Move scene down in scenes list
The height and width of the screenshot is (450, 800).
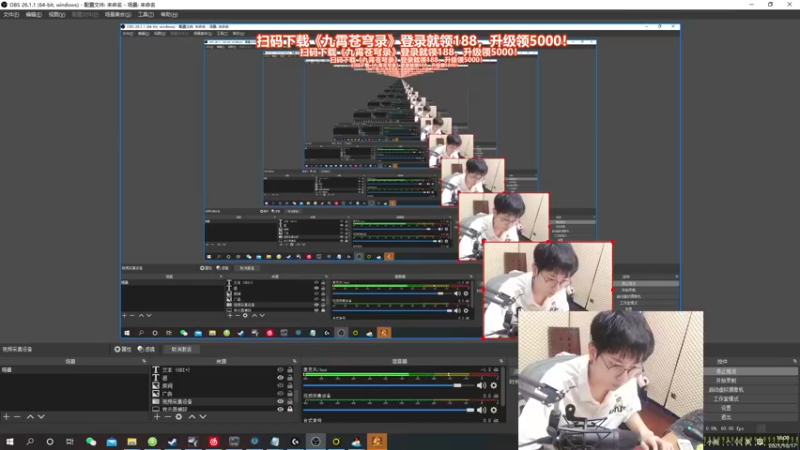click(x=41, y=417)
